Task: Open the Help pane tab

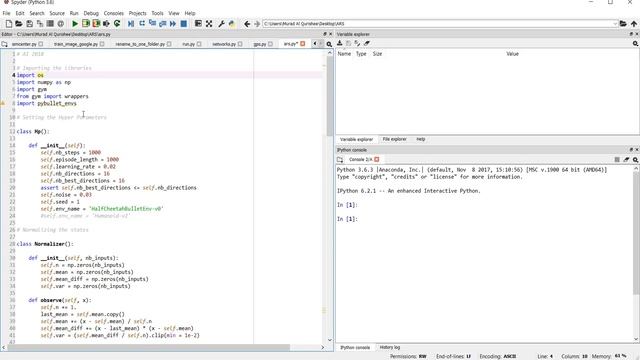Action: (421, 139)
